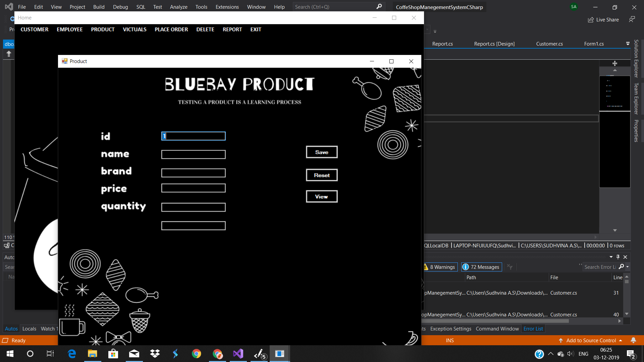Click the info icon on the Messages filter

pyautogui.click(x=466, y=267)
